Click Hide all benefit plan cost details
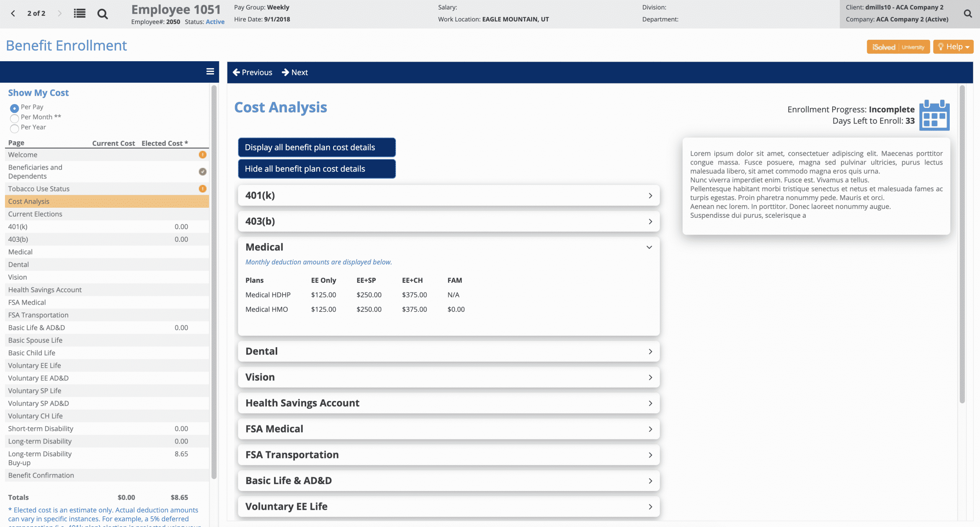This screenshot has width=980, height=527. tap(317, 169)
